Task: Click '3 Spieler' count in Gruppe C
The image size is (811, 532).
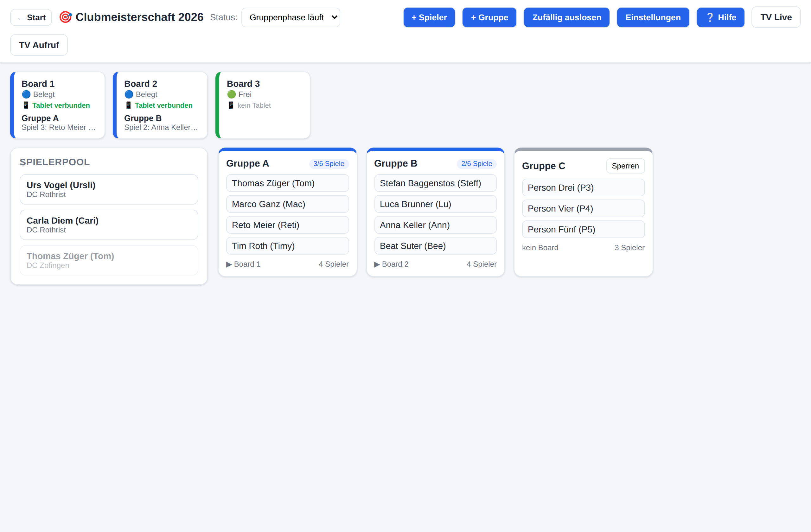Action: [629, 248]
